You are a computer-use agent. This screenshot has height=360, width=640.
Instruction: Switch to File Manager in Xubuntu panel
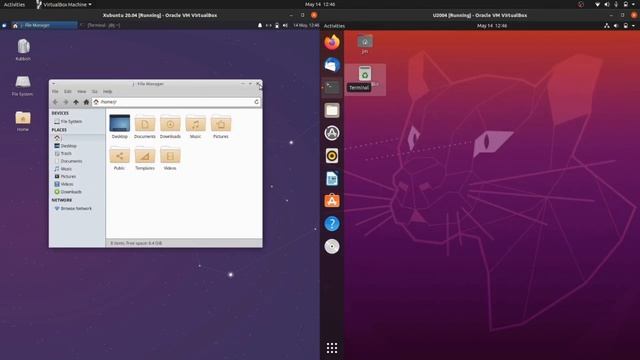pyautogui.click(x=44, y=25)
